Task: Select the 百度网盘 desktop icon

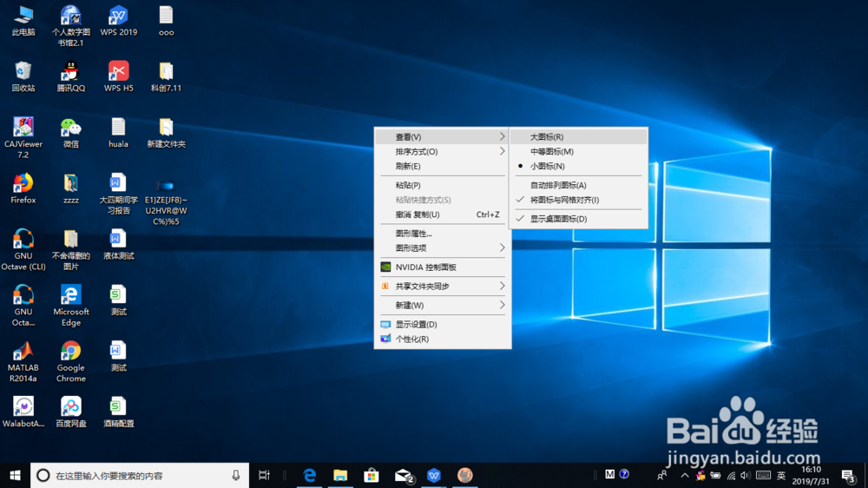Action: pos(71,412)
